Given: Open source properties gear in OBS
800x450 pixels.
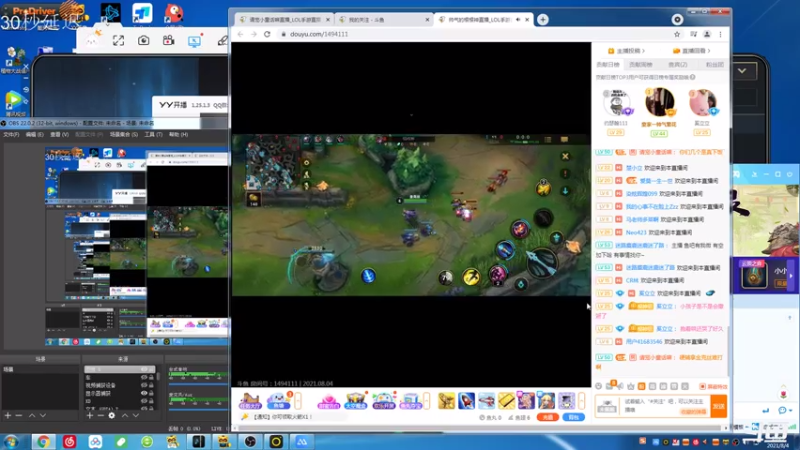Looking at the screenshot, I should (112, 415).
